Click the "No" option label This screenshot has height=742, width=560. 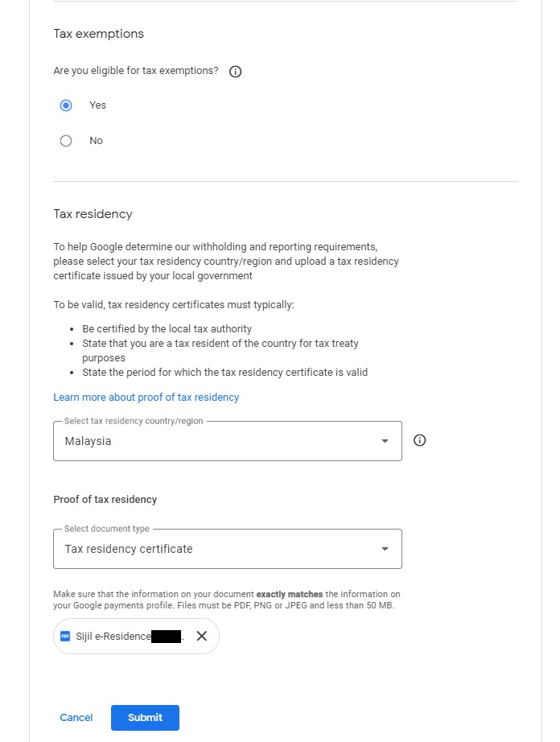[x=96, y=141]
